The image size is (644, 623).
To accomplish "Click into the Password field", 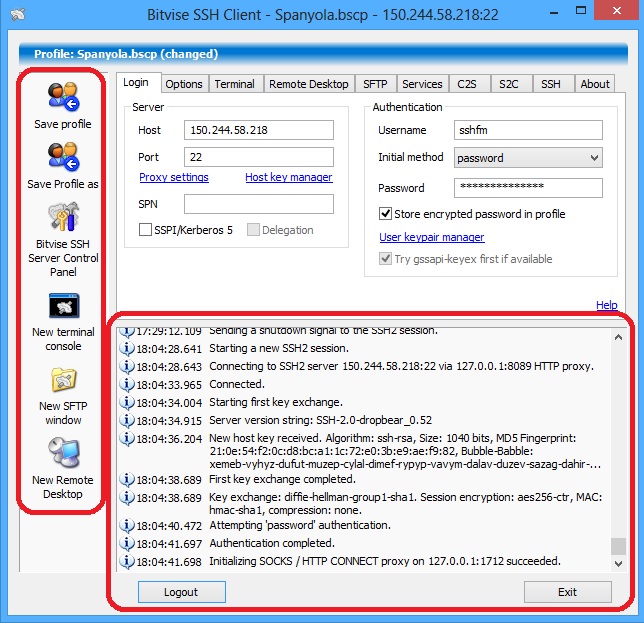I will 528,188.
